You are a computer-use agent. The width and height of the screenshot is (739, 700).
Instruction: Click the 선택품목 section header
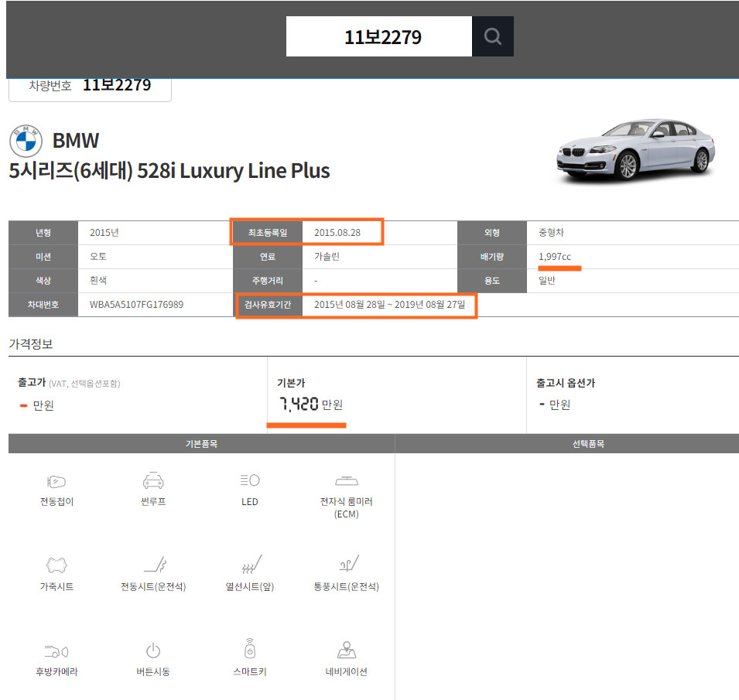[567, 444]
